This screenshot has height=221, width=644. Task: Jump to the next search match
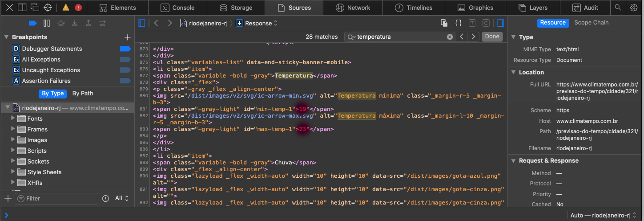(x=473, y=37)
